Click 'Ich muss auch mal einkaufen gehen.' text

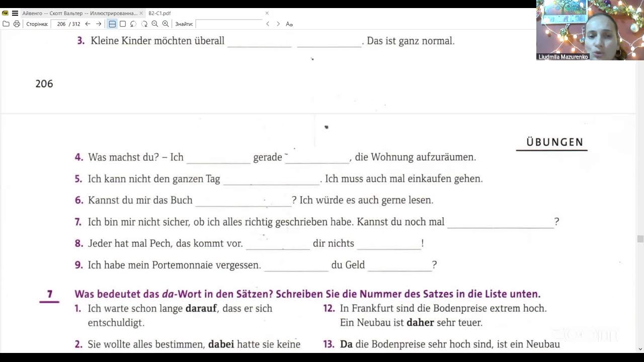click(x=404, y=179)
